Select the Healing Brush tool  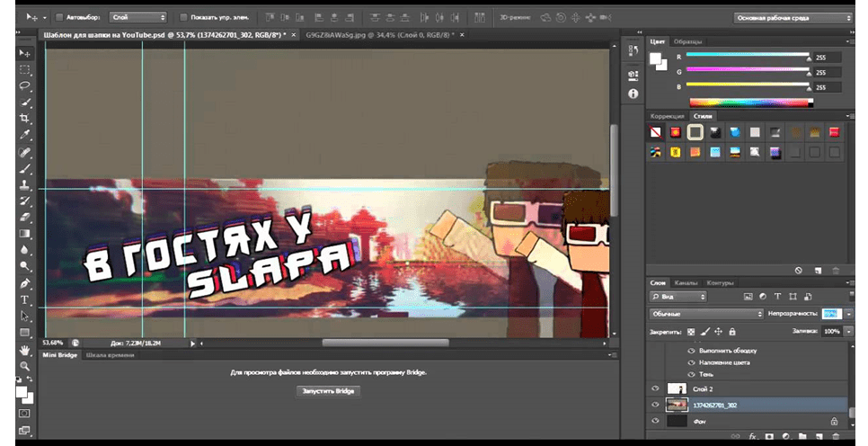24,152
